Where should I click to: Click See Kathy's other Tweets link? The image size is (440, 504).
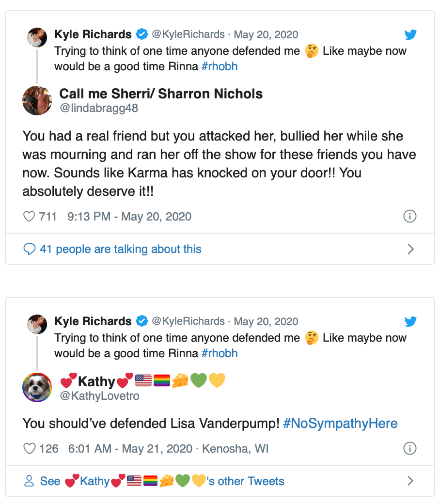[x=162, y=481]
